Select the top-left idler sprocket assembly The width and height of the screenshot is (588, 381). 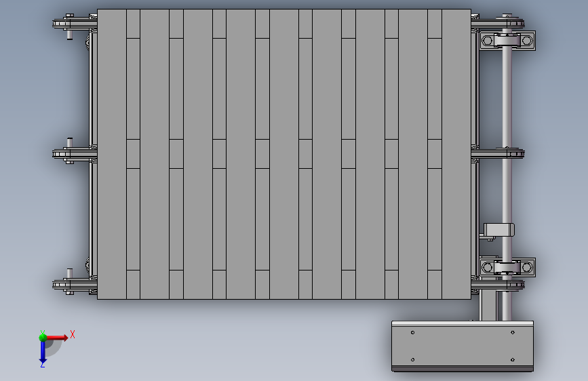tap(74, 25)
